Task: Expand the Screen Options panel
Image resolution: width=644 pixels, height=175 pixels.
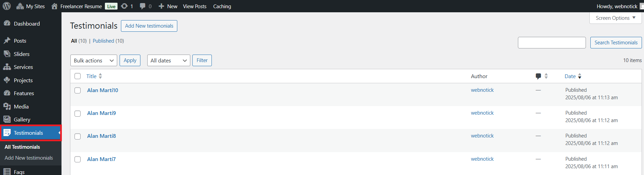Action: click(x=615, y=18)
